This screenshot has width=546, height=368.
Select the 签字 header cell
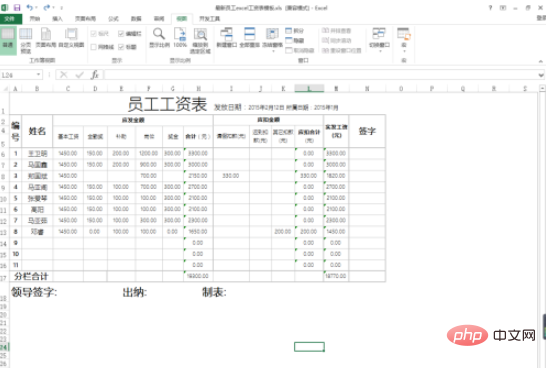click(367, 131)
